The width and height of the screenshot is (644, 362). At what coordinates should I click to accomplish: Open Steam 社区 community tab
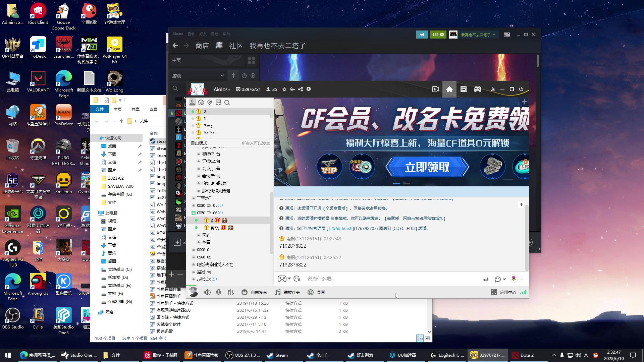(x=236, y=46)
